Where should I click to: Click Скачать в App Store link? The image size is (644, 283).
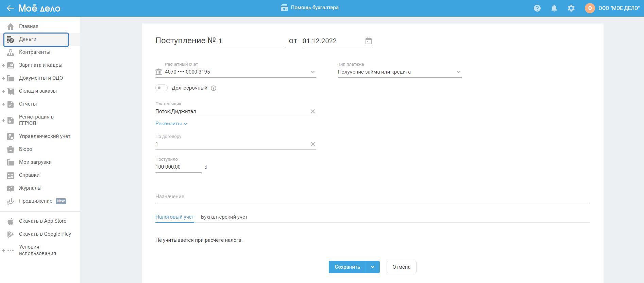(43, 221)
